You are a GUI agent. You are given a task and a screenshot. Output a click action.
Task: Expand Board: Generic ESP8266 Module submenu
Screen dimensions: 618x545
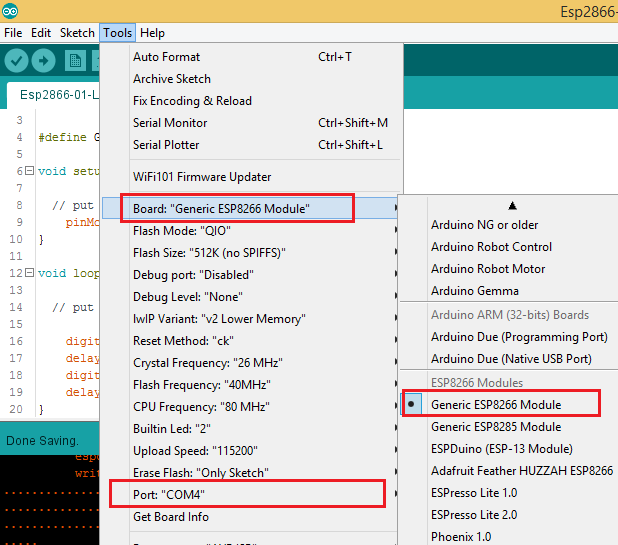coord(251,208)
